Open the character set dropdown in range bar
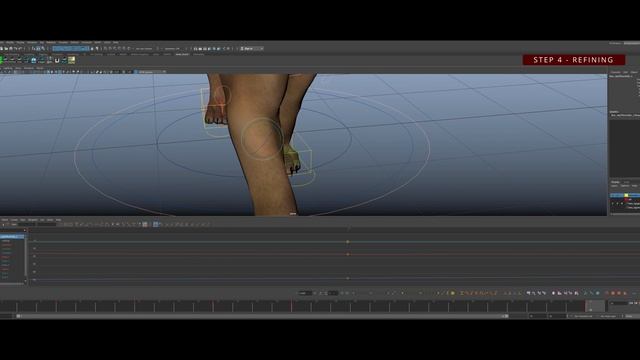This screenshot has width=640, height=360. pyautogui.click(x=583, y=316)
